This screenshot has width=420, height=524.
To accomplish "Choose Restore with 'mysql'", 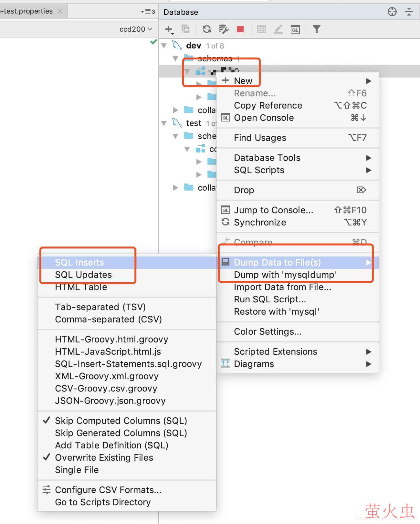I will [298, 311].
